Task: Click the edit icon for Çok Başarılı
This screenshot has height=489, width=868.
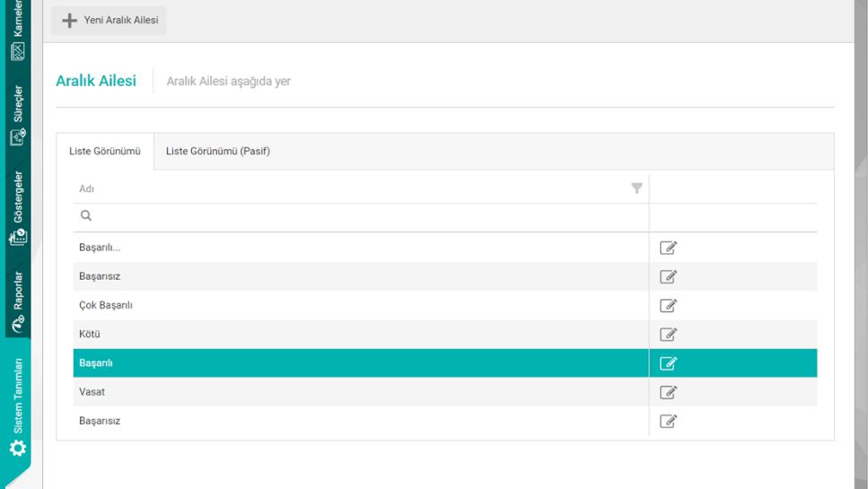Action: [668, 305]
